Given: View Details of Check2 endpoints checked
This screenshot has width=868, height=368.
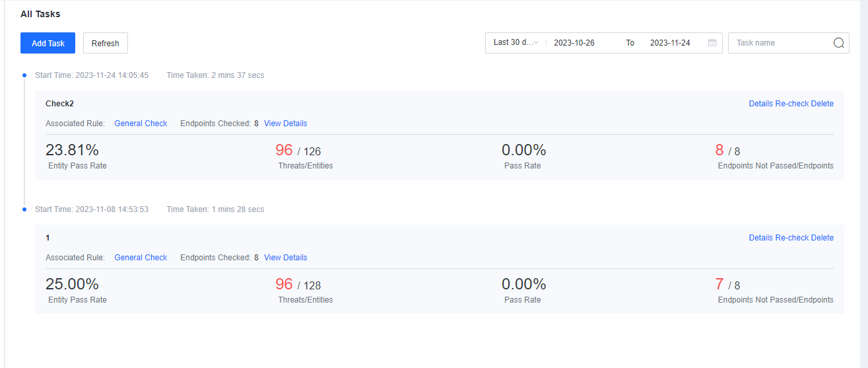Looking at the screenshot, I should pyautogui.click(x=286, y=124).
